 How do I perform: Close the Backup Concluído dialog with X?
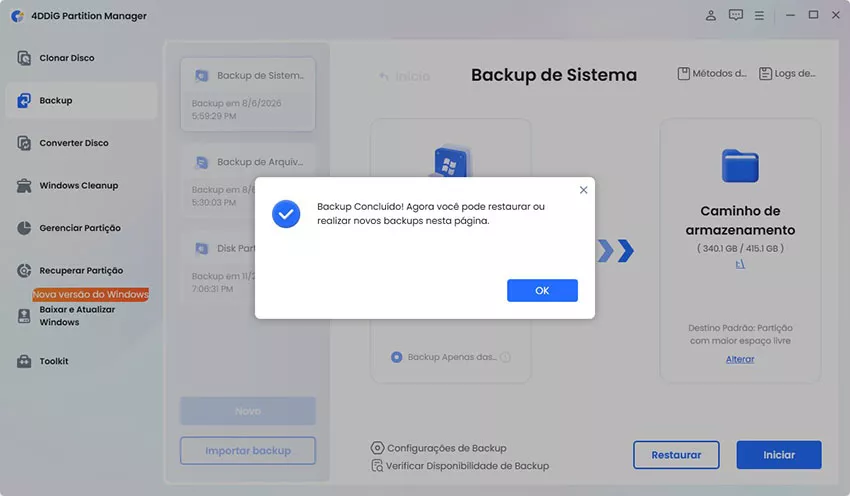coord(583,190)
